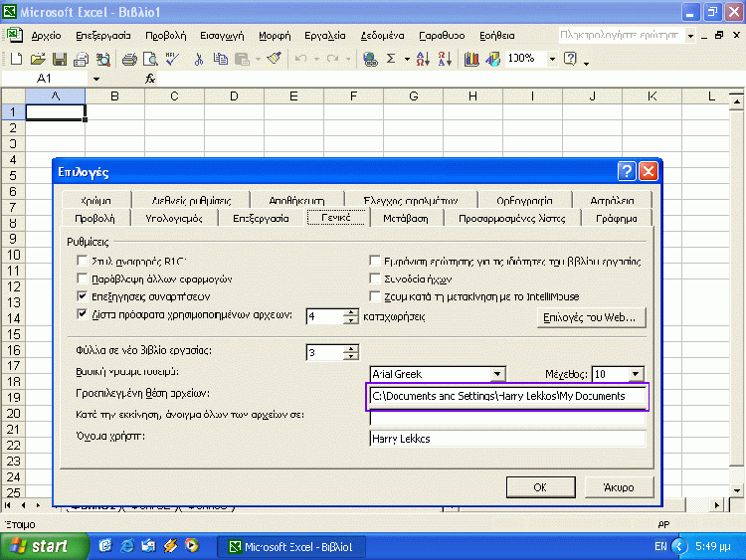Click the Undo arrow icon
Screen dimensions: 746x560
(x=300, y=59)
